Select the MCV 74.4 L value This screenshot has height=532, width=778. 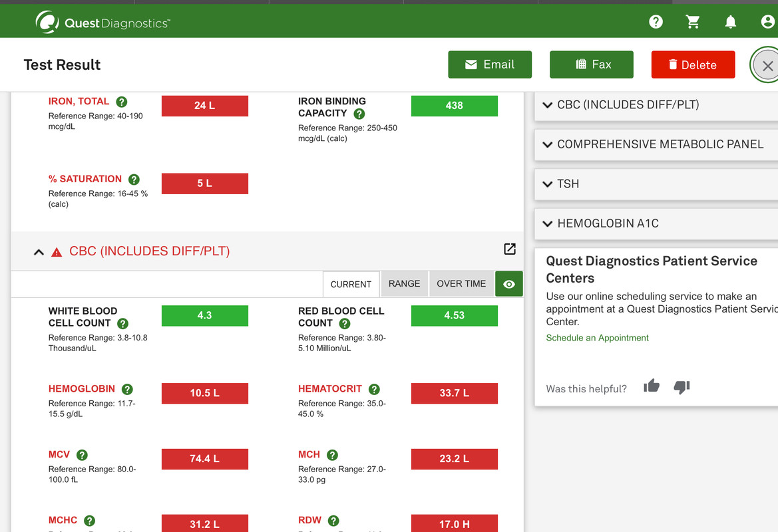[x=205, y=459]
